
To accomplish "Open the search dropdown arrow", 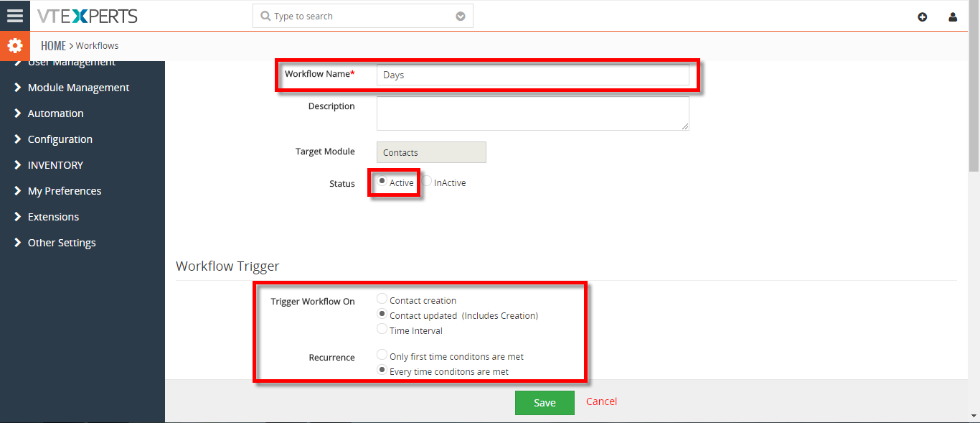I will click(461, 17).
